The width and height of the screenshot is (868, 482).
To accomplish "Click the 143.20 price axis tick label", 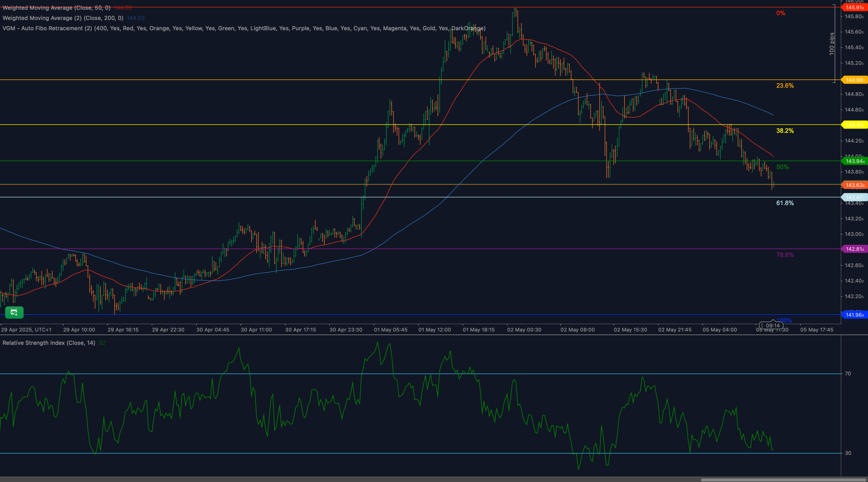I will tap(854, 218).
